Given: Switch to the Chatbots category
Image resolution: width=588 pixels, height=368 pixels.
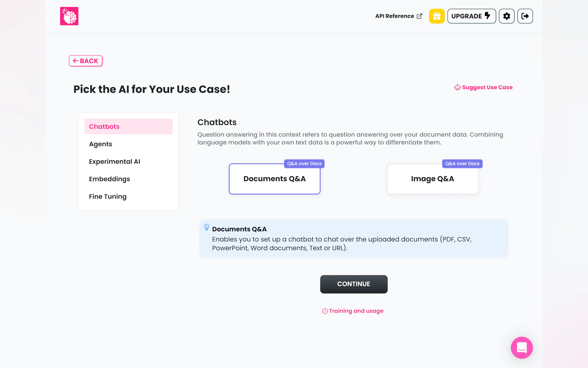Looking at the screenshot, I should tap(128, 127).
